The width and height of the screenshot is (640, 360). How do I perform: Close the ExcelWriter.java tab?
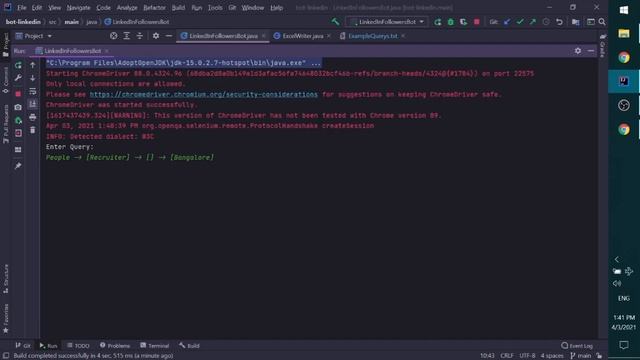click(329, 36)
